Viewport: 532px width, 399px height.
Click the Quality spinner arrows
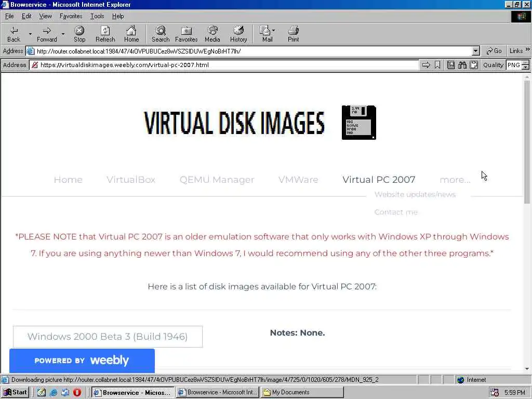(526, 65)
